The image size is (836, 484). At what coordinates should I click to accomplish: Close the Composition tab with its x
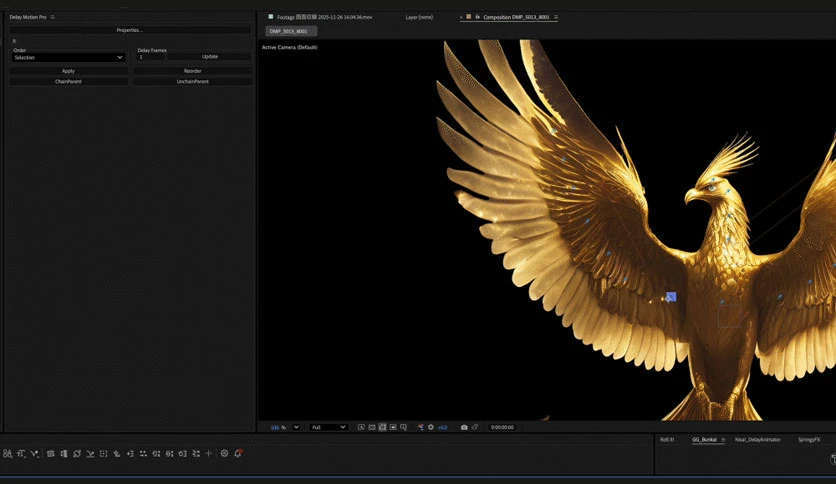click(461, 17)
